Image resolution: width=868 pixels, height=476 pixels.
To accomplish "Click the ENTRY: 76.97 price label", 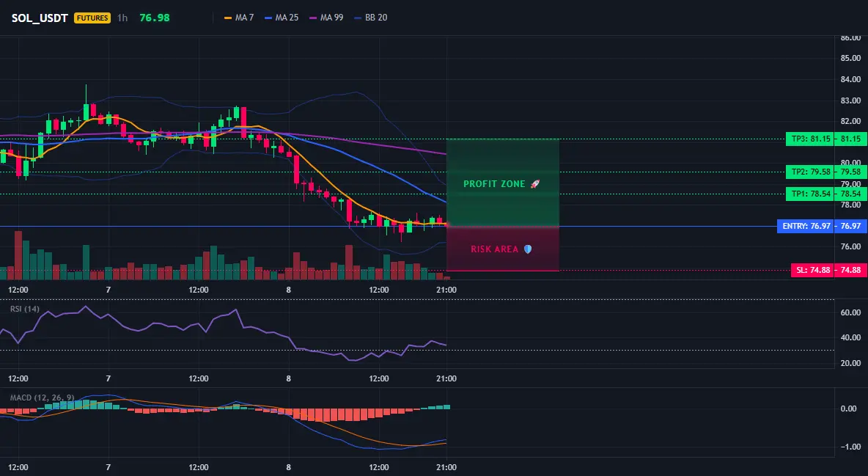I will pos(806,226).
